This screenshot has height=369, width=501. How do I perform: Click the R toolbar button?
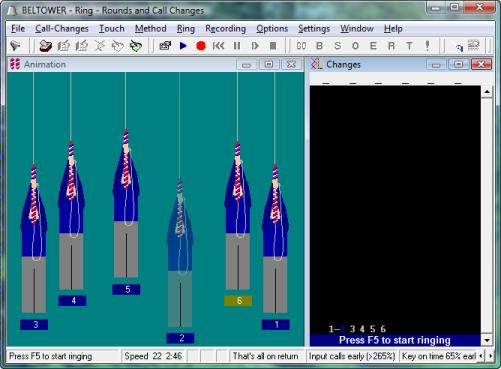[x=391, y=46]
